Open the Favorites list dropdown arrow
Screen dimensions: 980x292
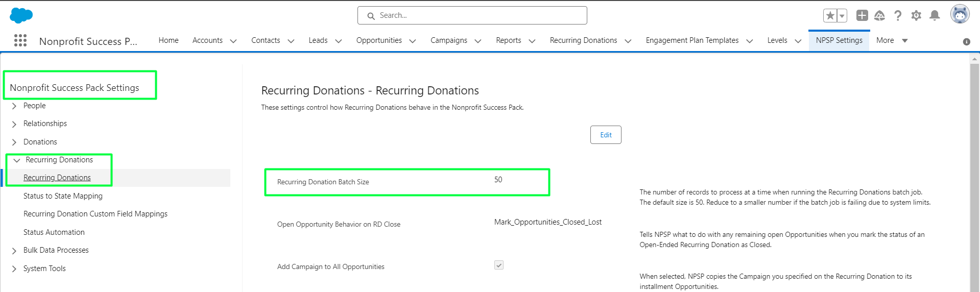(x=842, y=16)
